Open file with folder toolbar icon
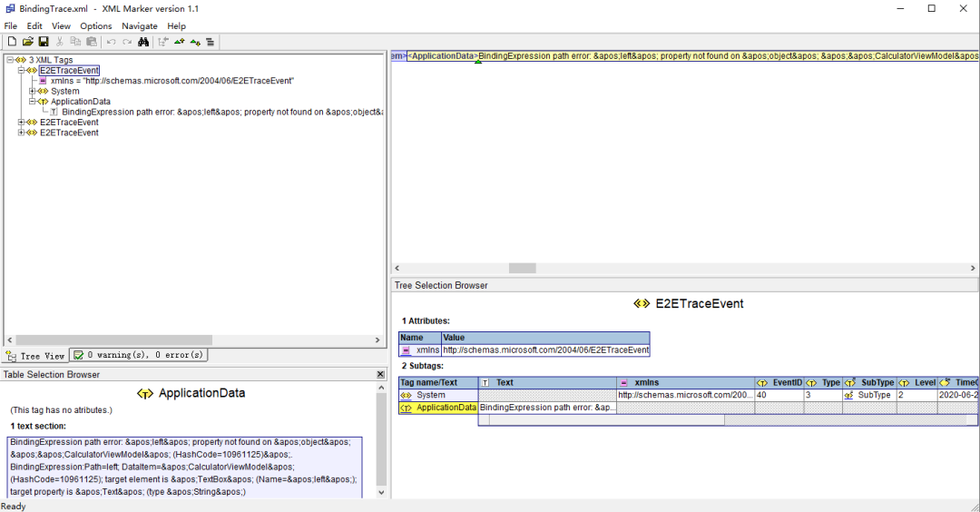The height and width of the screenshot is (512, 980). pyautogui.click(x=27, y=42)
